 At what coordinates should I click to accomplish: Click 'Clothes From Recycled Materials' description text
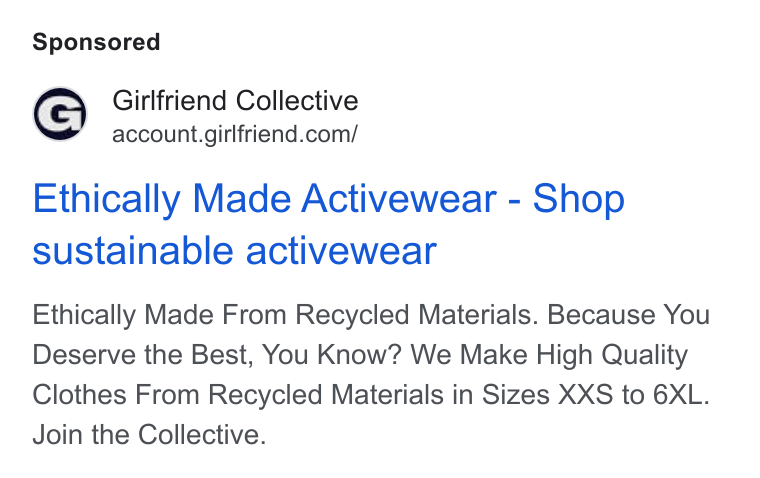pyautogui.click(x=238, y=395)
